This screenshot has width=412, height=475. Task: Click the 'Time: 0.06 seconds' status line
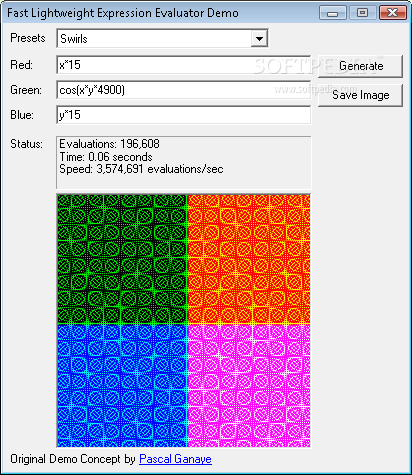click(x=106, y=157)
